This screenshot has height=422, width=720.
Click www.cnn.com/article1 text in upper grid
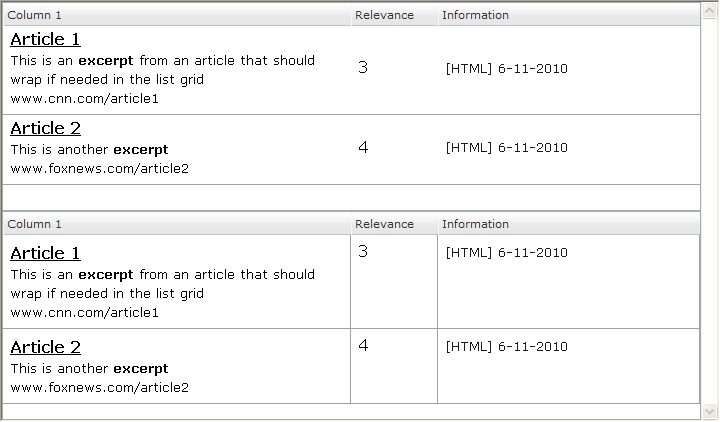[x=85, y=99]
